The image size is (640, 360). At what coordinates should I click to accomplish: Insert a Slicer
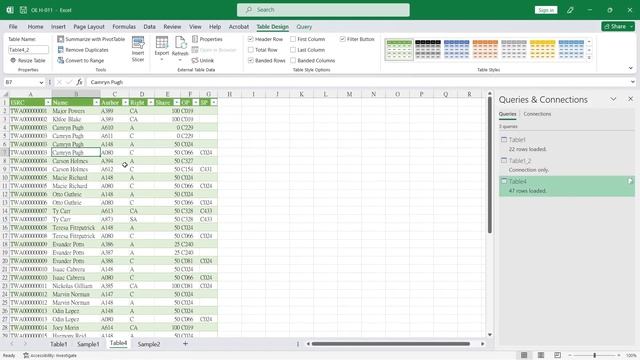click(x=138, y=49)
